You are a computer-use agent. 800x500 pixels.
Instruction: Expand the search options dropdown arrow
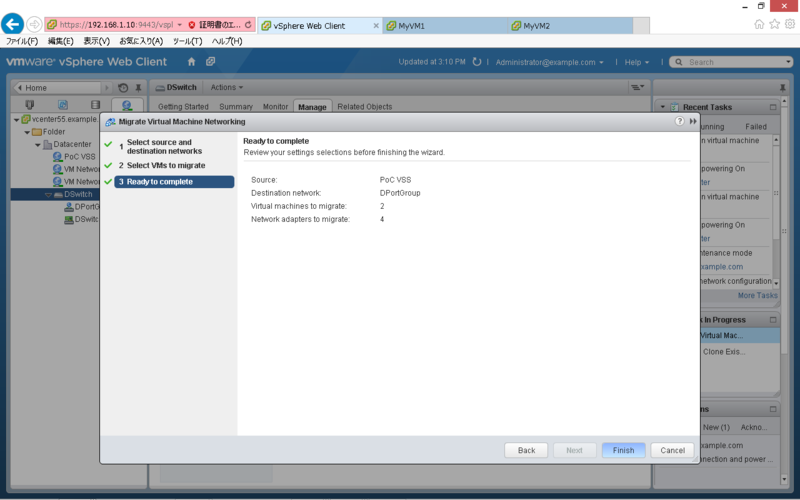(788, 62)
